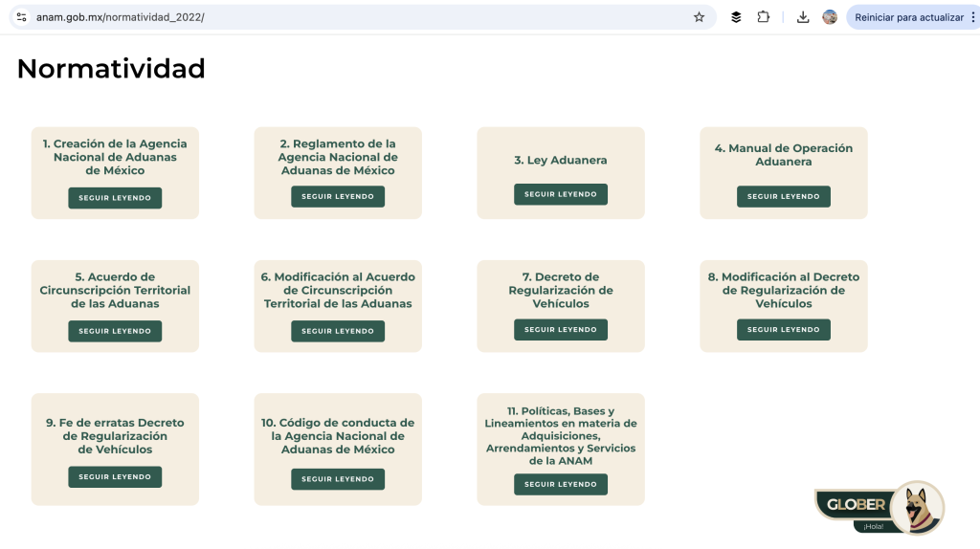Select the '3. Ley Aduanera' title
The image size is (980, 549).
click(x=561, y=161)
